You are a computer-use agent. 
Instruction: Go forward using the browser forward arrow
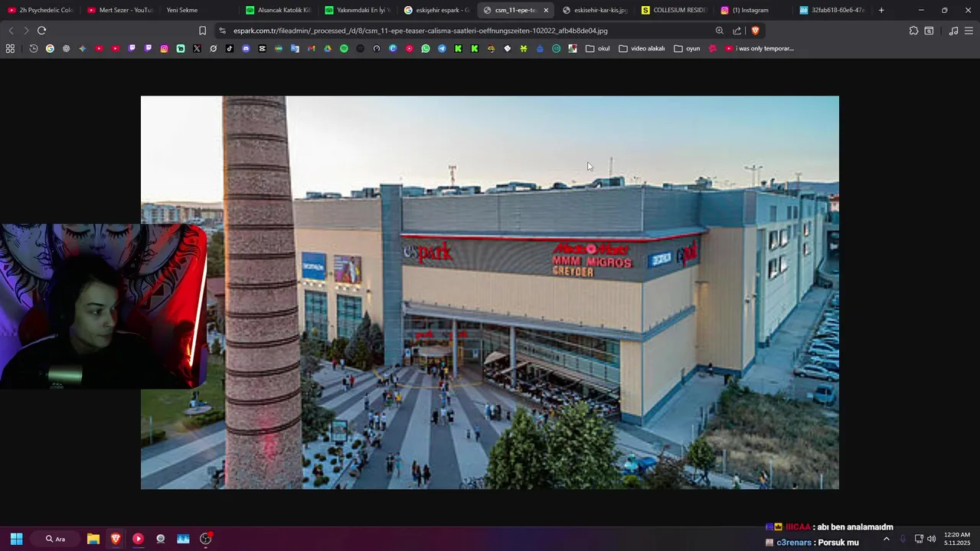click(26, 31)
